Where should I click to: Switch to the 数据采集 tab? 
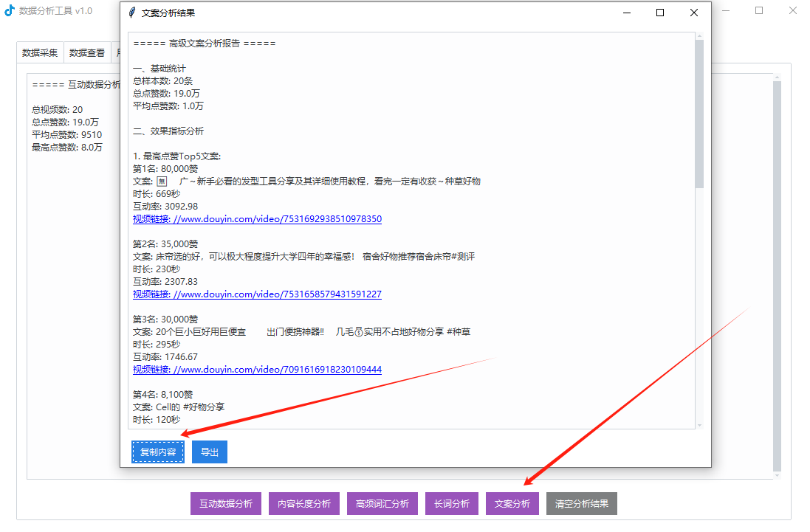(x=40, y=52)
